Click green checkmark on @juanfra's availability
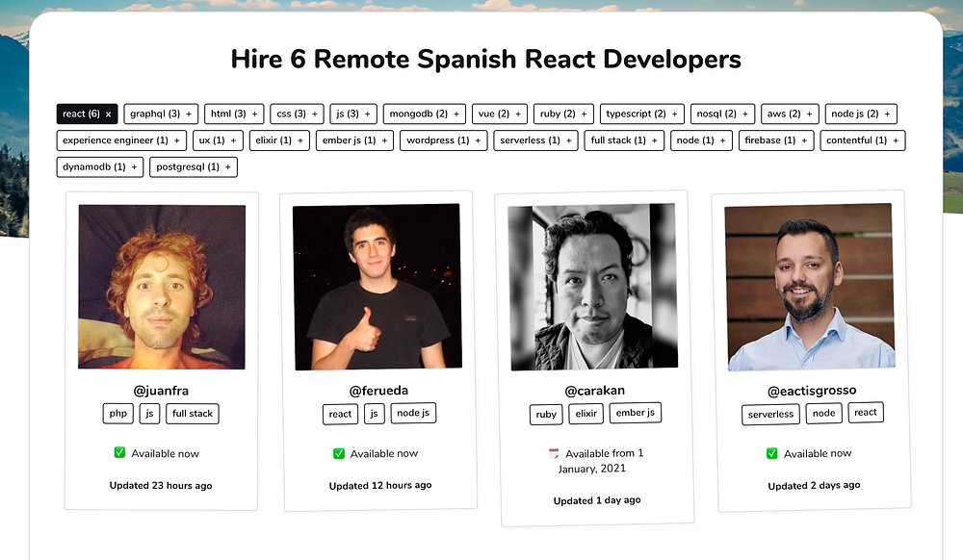The width and height of the screenshot is (963, 560). pyautogui.click(x=119, y=452)
